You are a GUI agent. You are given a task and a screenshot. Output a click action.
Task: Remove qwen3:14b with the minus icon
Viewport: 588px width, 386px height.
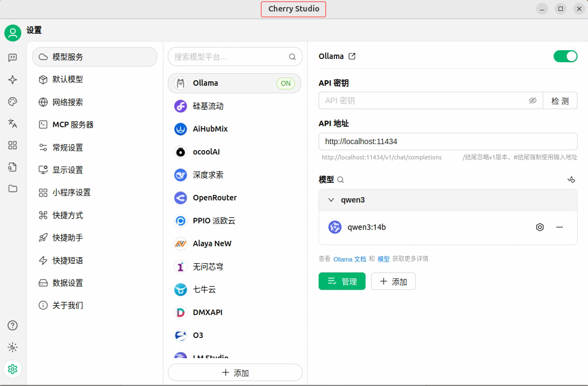pyautogui.click(x=560, y=227)
